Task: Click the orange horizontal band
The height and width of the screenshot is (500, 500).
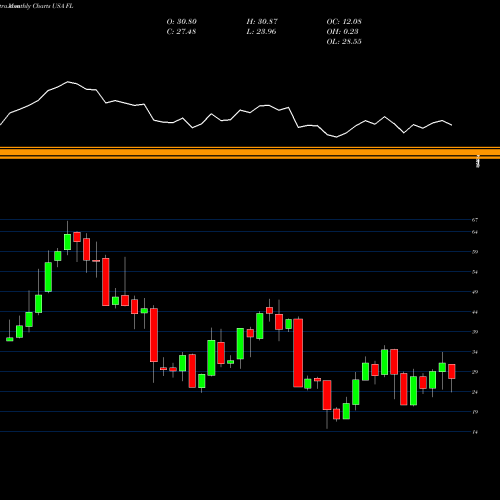Action: point(250,153)
